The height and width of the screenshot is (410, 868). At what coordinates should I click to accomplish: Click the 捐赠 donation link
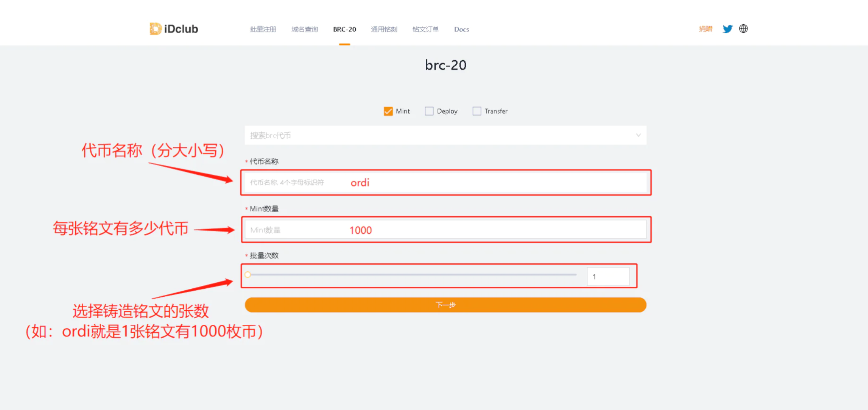click(705, 28)
